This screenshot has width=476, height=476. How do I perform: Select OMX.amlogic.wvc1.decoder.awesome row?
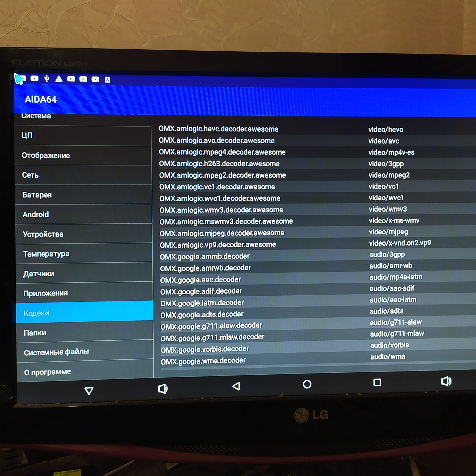(x=318, y=198)
